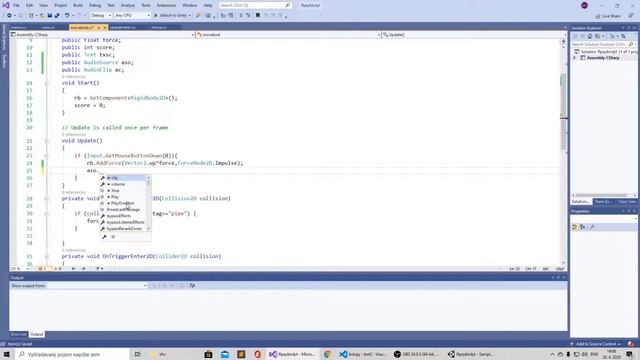
Task: Click the Undo toolbar icon
Action: (x=67, y=16)
